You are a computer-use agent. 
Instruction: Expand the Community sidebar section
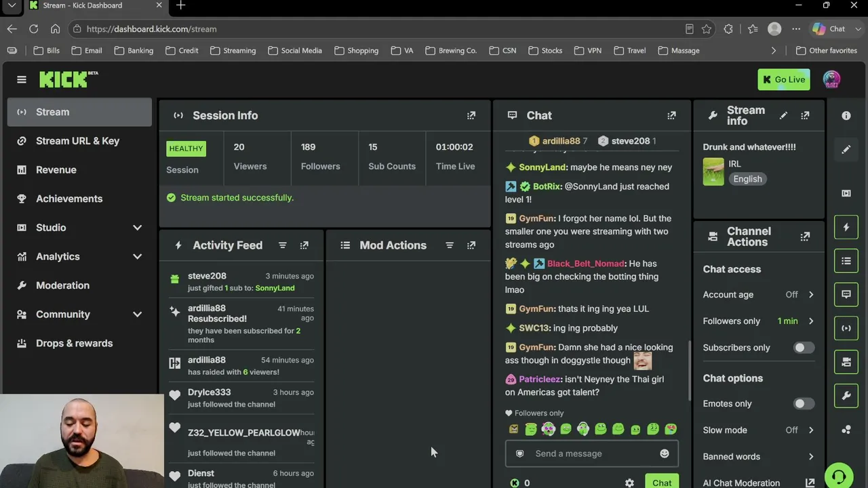138,314
